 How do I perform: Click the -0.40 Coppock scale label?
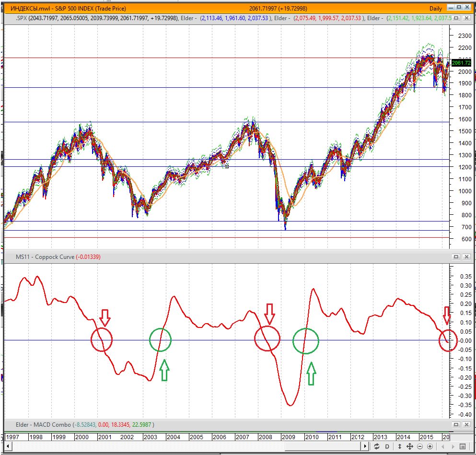point(465,414)
